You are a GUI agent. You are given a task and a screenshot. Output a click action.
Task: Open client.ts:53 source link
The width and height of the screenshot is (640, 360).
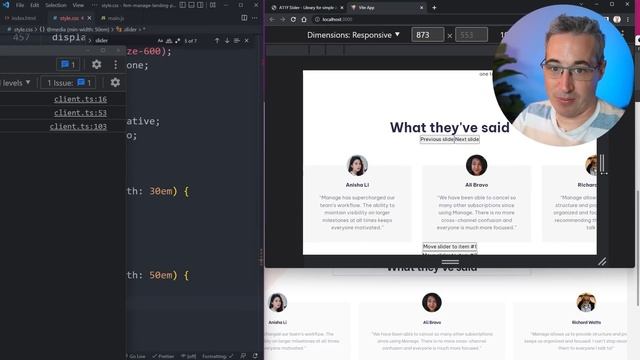coord(80,113)
